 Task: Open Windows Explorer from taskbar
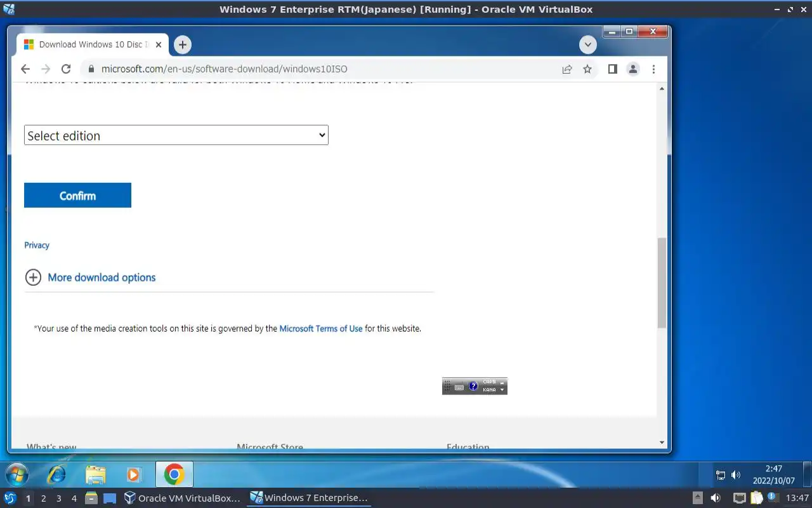point(96,474)
